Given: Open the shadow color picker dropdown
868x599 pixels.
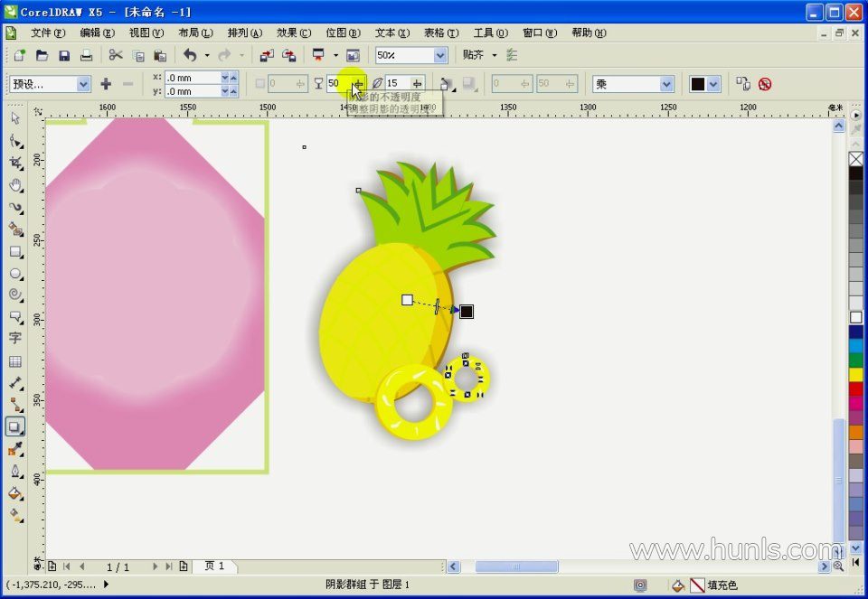Looking at the screenshot, I should point(713,84).
